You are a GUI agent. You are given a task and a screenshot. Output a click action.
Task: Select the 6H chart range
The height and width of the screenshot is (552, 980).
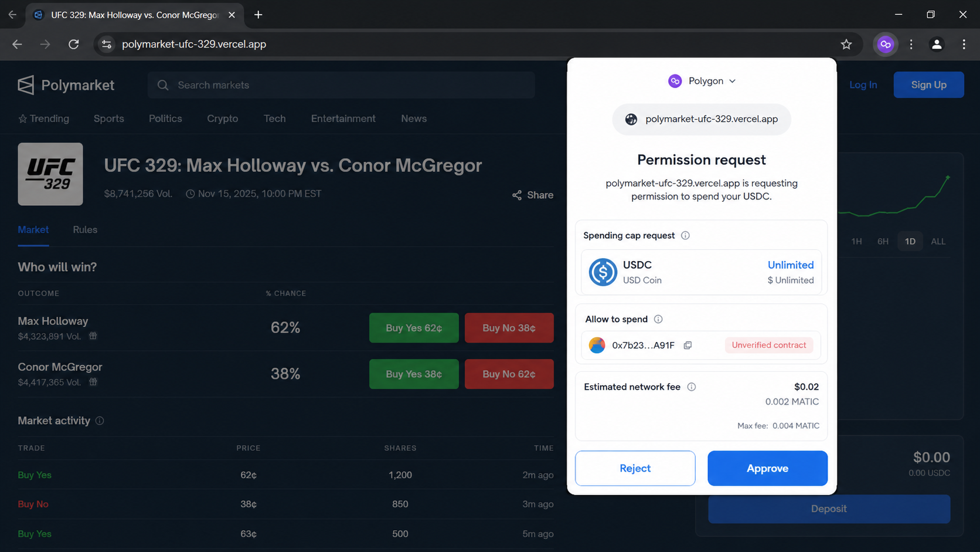point(883,241)
